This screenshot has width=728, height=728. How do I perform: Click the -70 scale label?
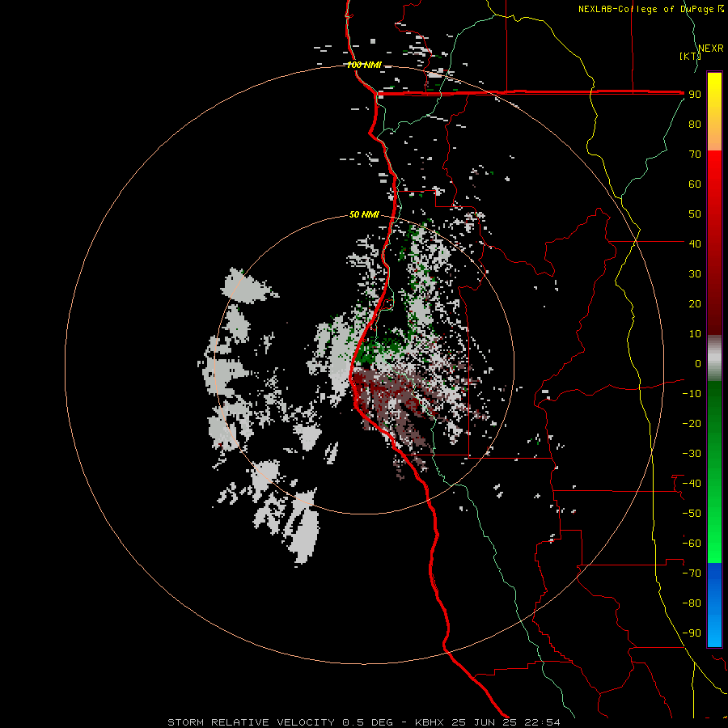coord(692,574)
